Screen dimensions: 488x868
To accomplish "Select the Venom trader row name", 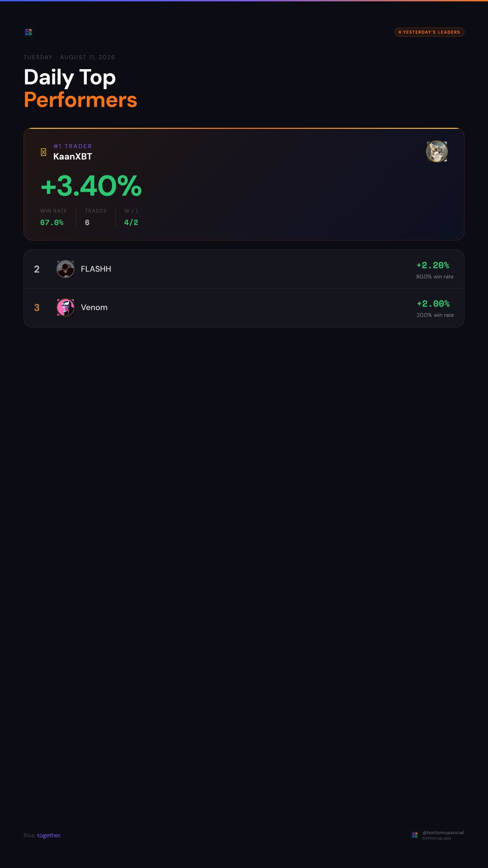I will pos(94,307).
